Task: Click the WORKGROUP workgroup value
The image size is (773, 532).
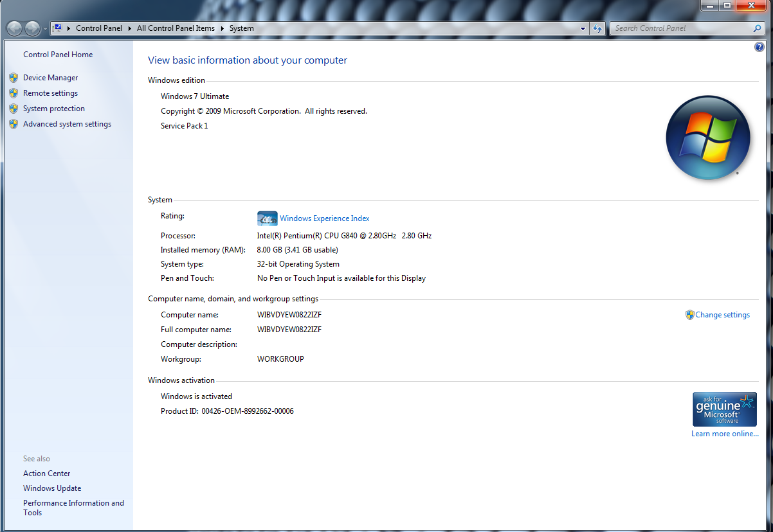Action: coord(280,359)
